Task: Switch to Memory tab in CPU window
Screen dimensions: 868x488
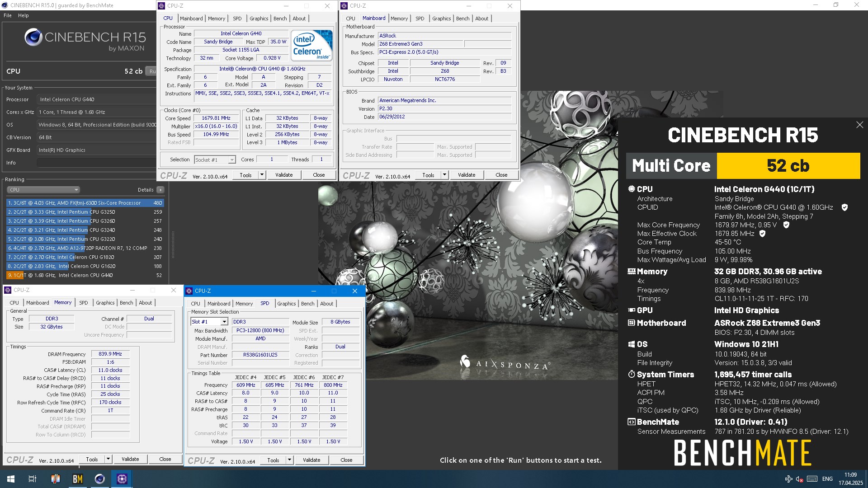Action: coord(217,19)
